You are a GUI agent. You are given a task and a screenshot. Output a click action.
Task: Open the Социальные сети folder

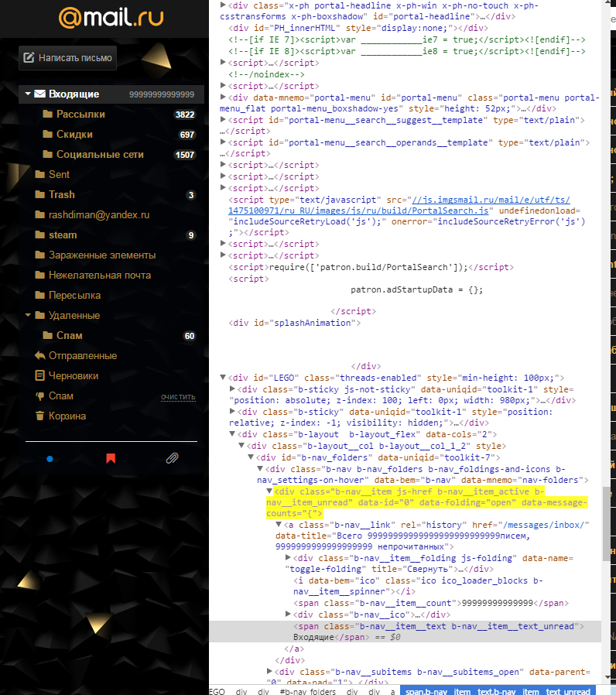click(100, 154)
